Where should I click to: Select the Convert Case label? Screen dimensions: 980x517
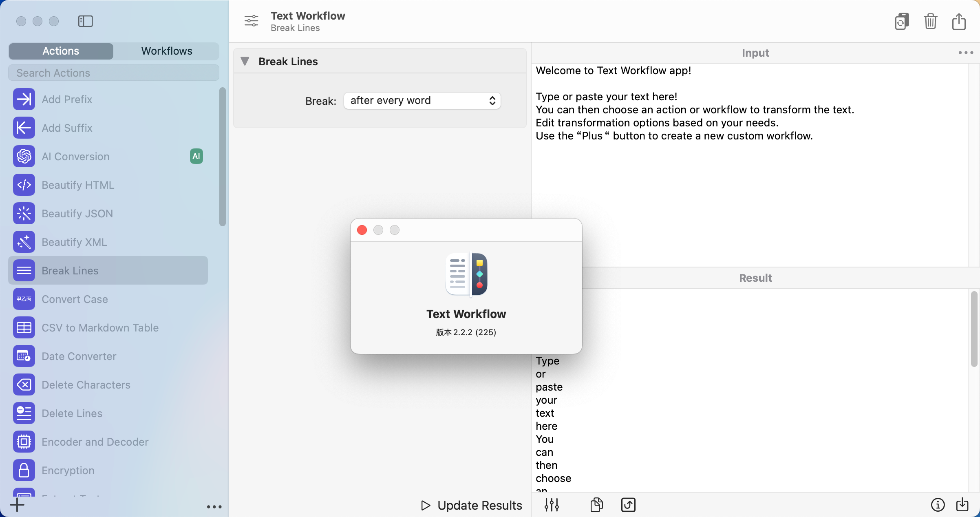tap(75, 299)
